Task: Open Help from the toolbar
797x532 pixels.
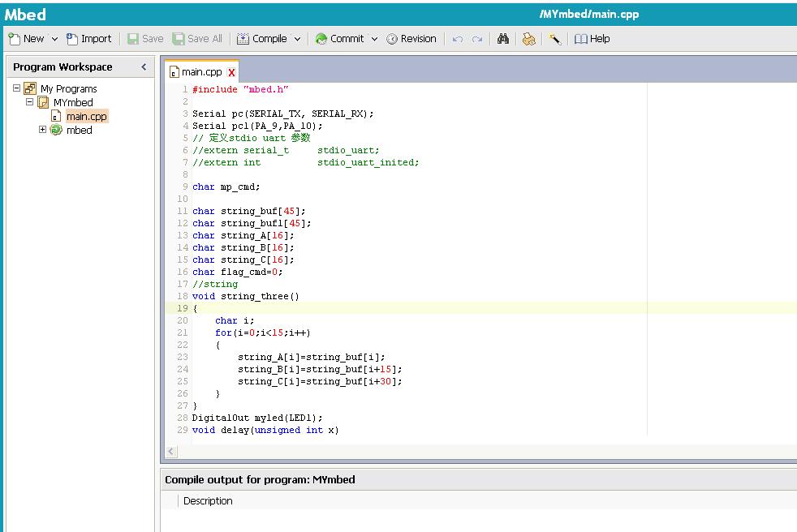Action: [x=592, y=39]
